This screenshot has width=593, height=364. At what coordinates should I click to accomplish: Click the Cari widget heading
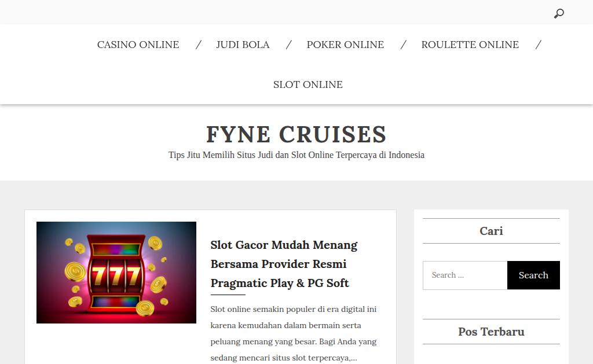491,231
